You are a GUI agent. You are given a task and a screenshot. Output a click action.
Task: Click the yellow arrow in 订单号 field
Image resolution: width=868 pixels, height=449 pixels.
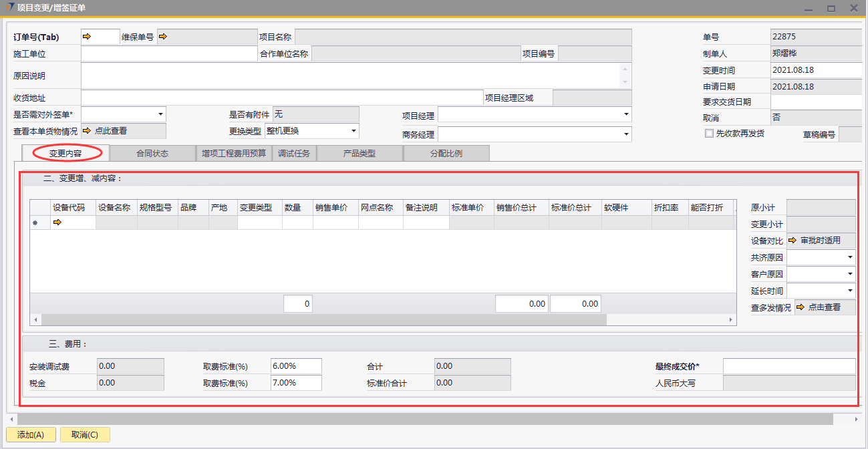click(87, 37)
